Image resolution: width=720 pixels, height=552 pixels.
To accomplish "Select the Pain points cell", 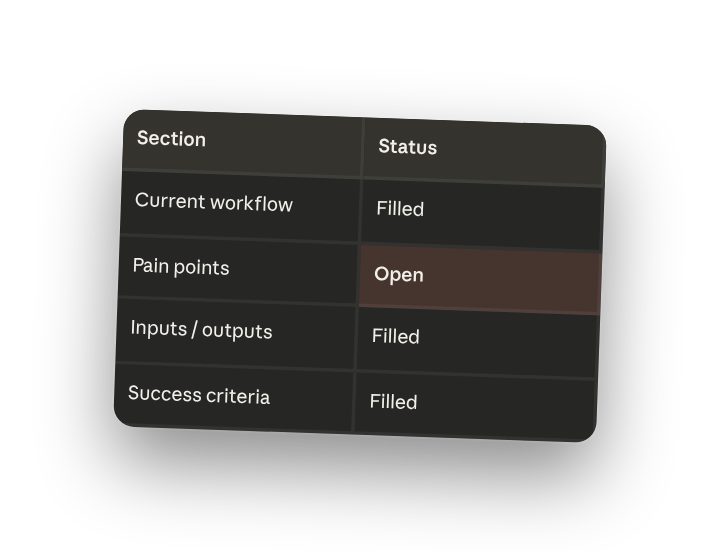I will click(x=238, y=270).
